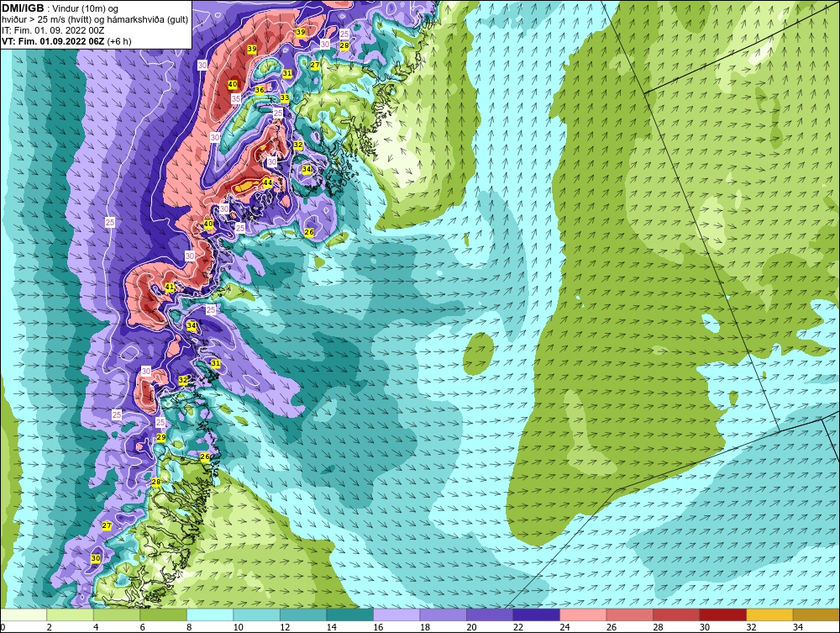Click the legend scale value 2

pos(50,627)
